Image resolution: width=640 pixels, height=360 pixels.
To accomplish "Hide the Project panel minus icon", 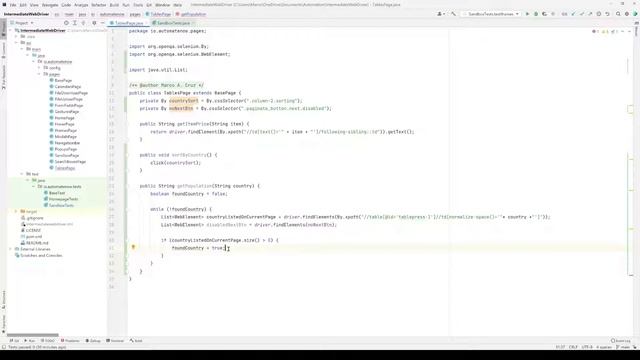I will (102, 23).
